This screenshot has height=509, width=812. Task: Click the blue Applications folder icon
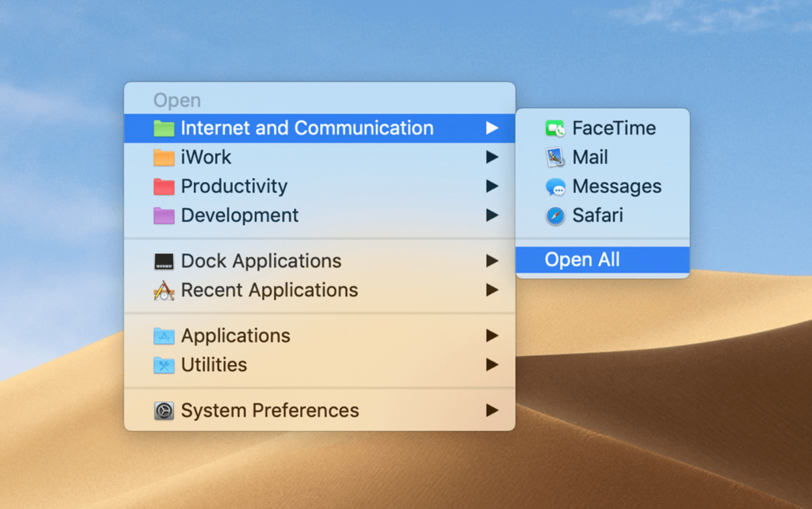click(164, 336)
